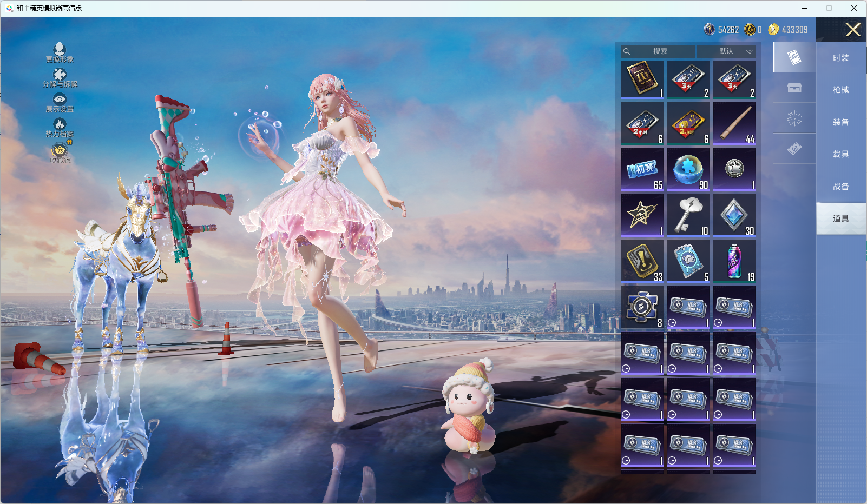This screenshot has height=504, width=867.
Task: Open the 热力档案 flame profile icon
Action: 60,128
